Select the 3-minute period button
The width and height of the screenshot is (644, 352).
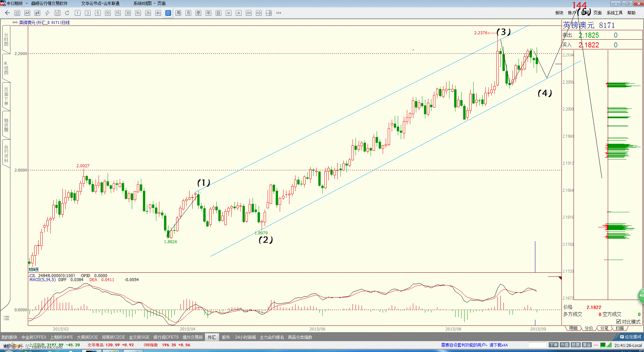point(88,13)
